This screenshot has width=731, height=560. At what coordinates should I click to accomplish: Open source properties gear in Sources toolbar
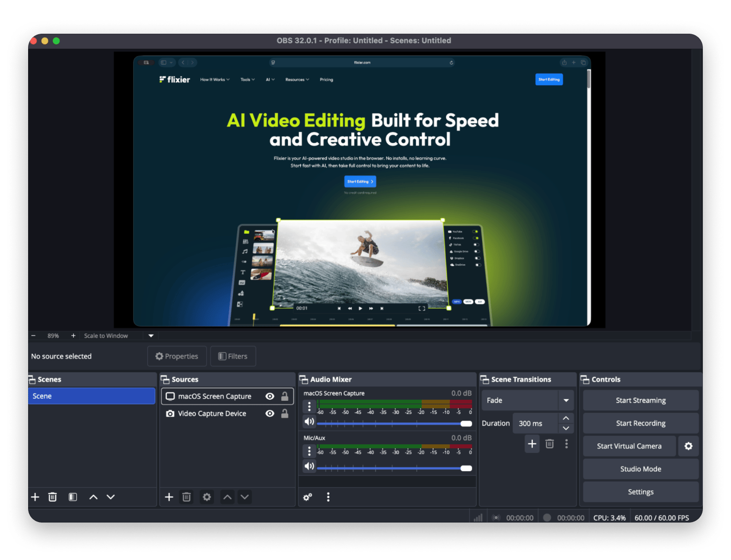pyautogui.click(x=207, y=497)
